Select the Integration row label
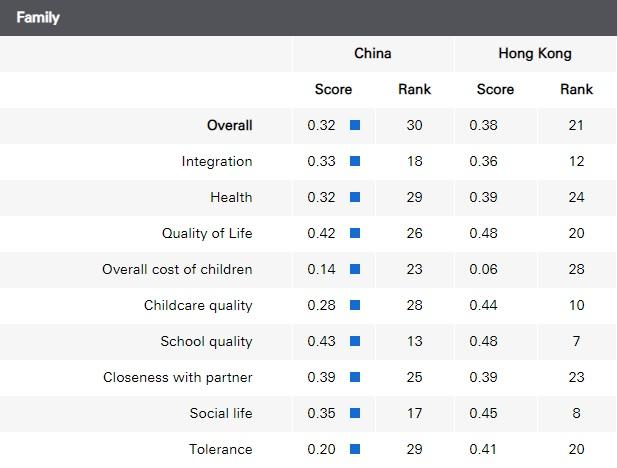Screen dimensions: 618x468 click(x=217, y=162)
